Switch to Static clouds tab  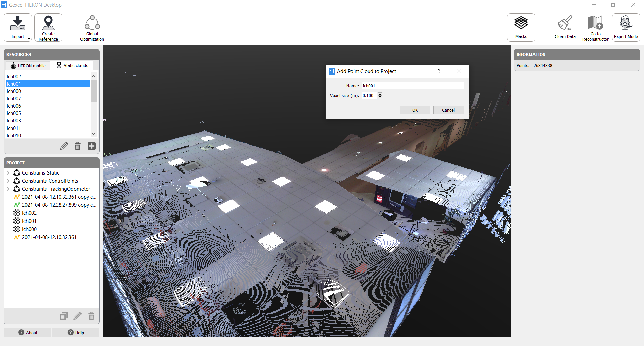coord(72,65)
